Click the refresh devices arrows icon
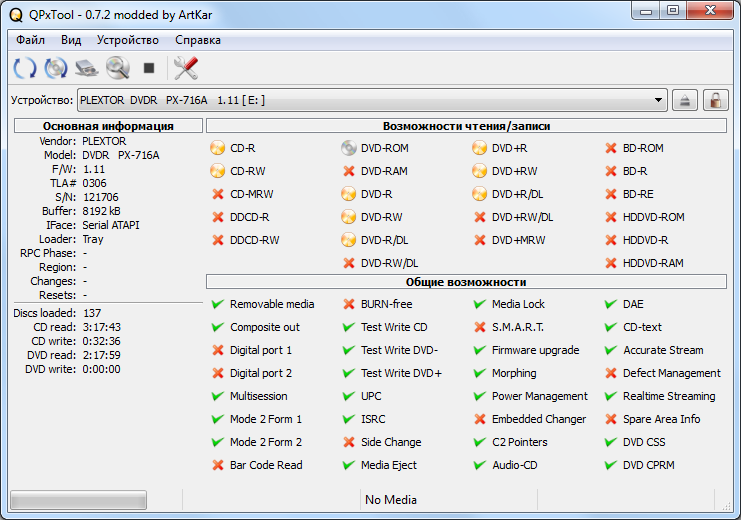Image resolution: width=741 pixels, height=520 pixels. pos(25,68)
